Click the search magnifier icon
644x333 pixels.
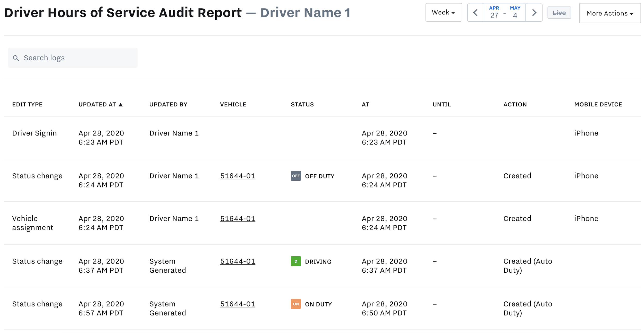pyautogui.click(x=16, y=58)
